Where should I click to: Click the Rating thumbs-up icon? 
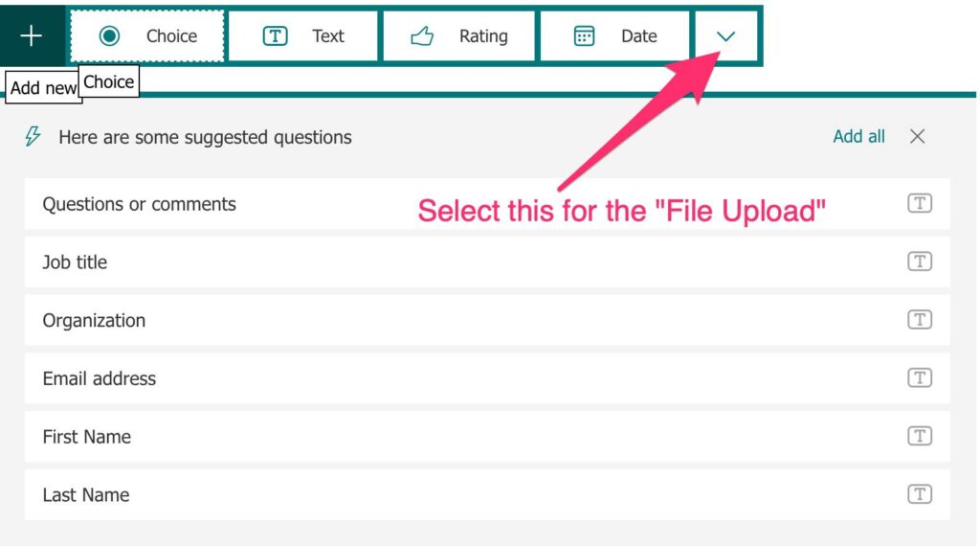click(x=422, y=36)
